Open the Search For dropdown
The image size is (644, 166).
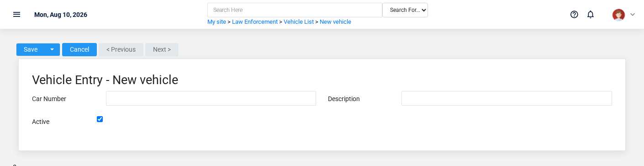[x=405, y=10]
